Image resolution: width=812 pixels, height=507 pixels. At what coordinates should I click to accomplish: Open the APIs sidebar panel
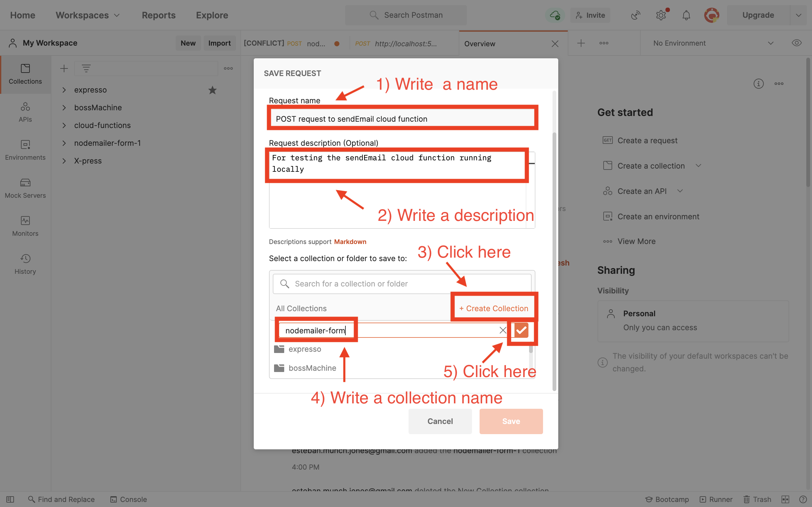pyautogui.click(x=25, y=111)
